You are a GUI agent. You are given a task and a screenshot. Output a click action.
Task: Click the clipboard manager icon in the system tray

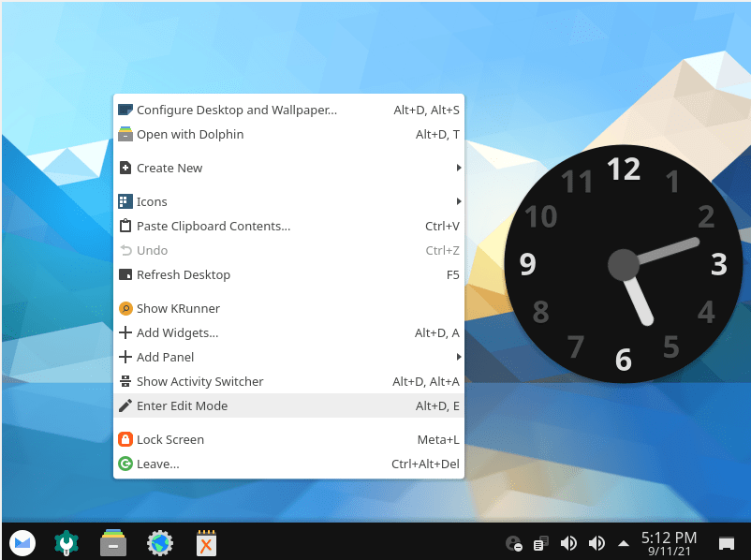tap(539, 543)
